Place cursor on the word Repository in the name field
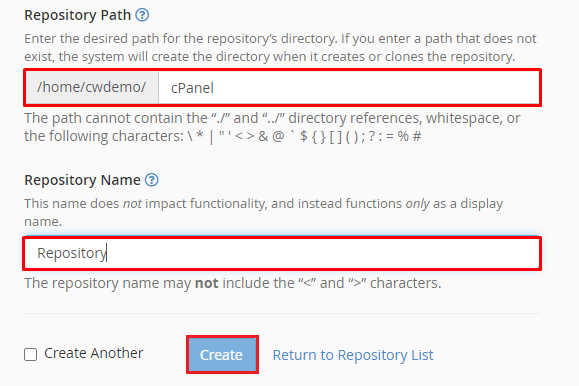The width and height of the screenshot is (579, 386). 72,253
